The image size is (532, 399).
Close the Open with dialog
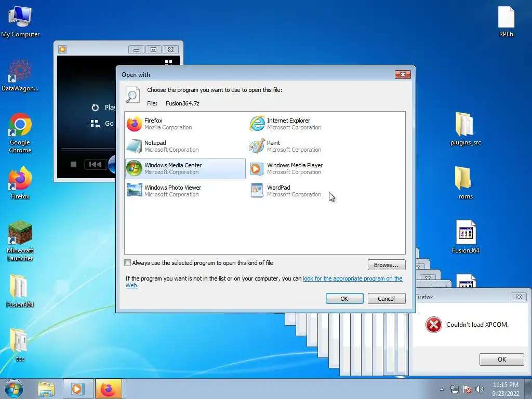pyautogui.click(x=403, y=74)
